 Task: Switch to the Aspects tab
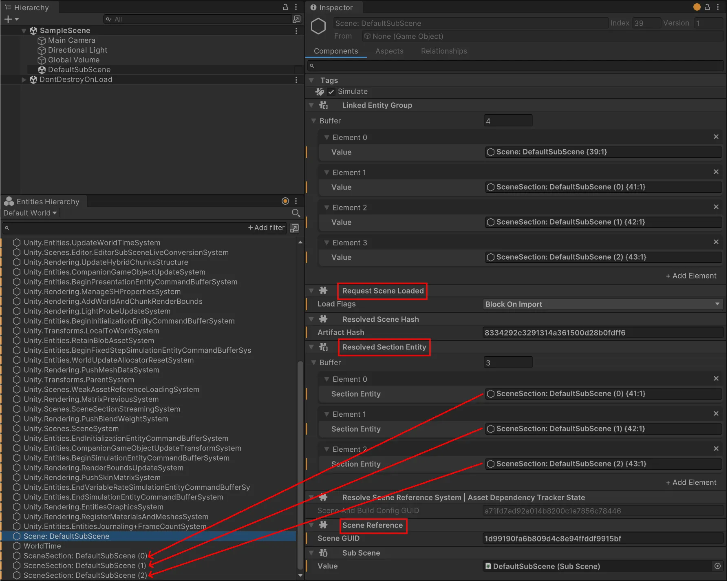coord(389,51)
